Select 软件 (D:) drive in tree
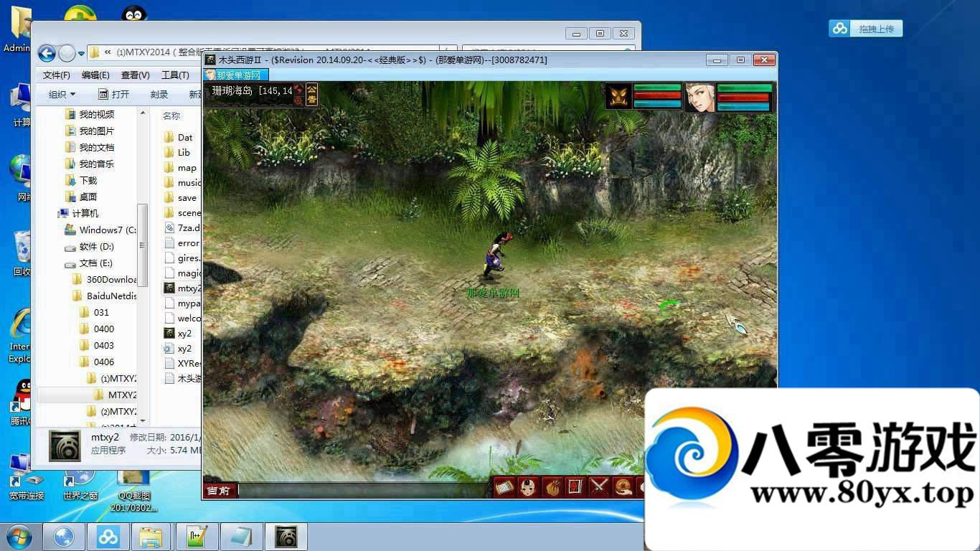980x551 pixels. 89,246
